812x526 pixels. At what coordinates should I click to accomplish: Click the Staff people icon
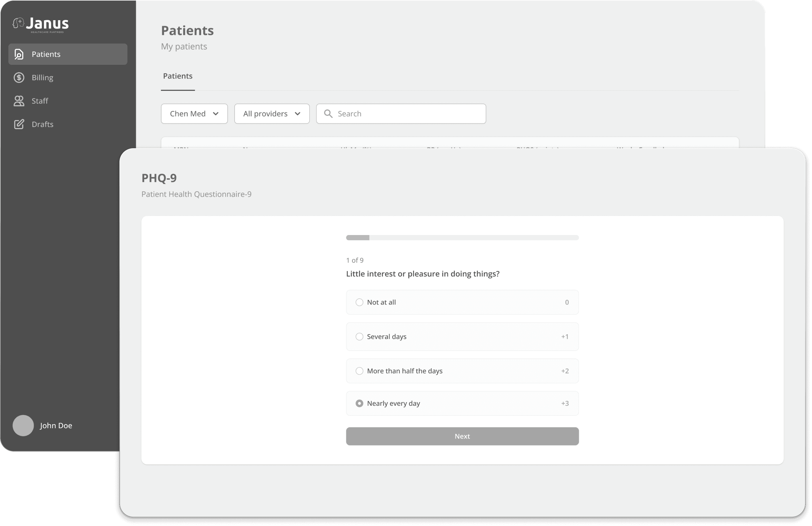[19, 101]
